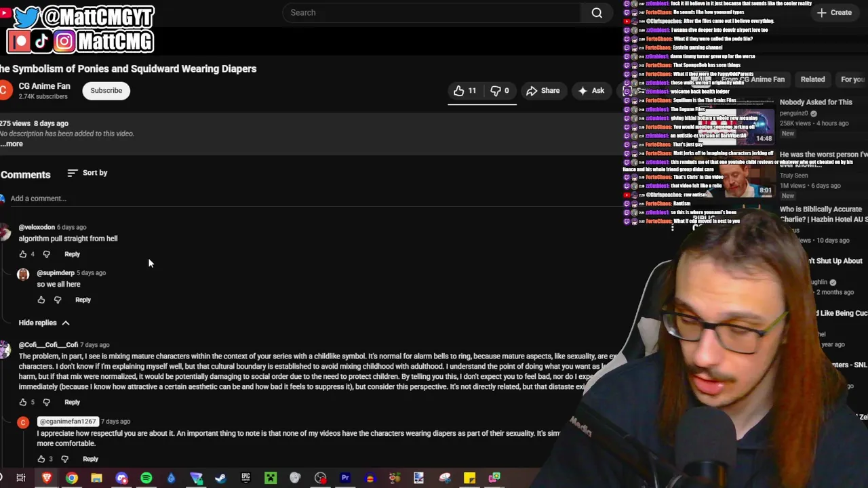Image resolution: width=868 pixels, height=488 pixels.
Task: Reply to @veloxodon's comment
Action: [x=72, y=254]
